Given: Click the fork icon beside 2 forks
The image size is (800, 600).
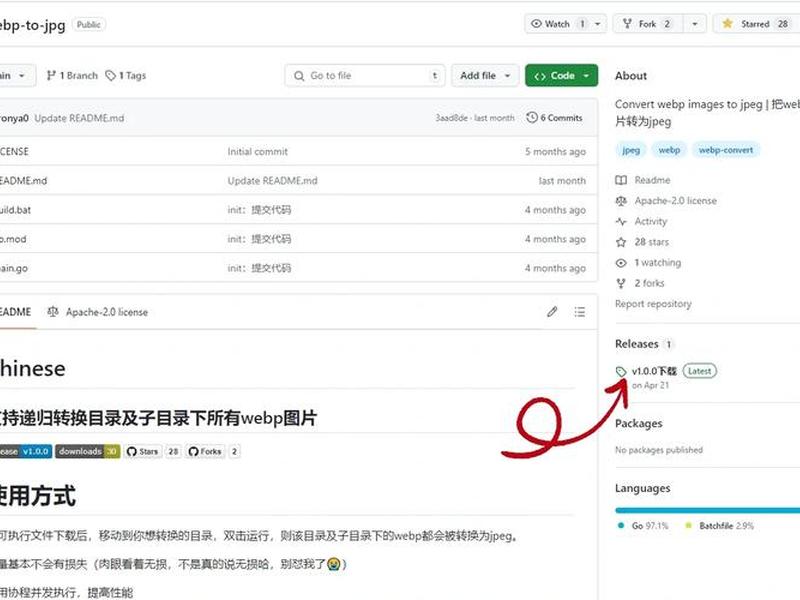Looking at the screenshot, I should 621,283.
